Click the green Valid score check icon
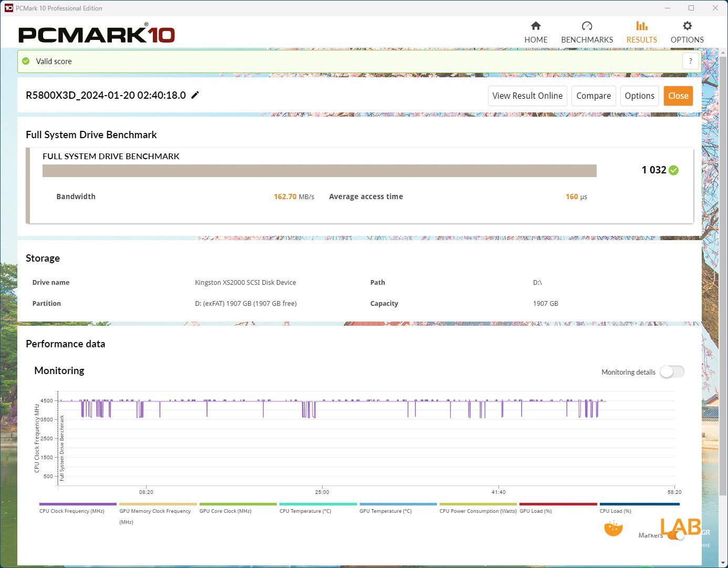Viewport: 728px width, 568px height. click(26, 61)
